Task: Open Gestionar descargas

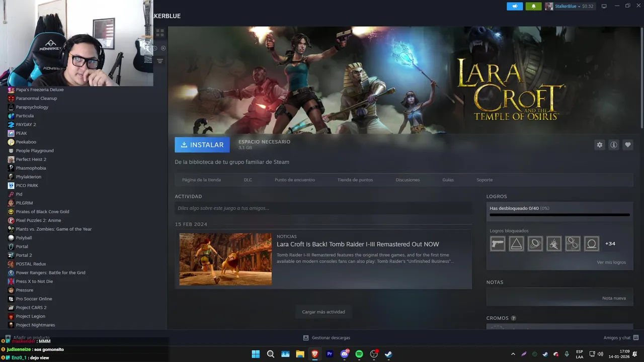Action: (x=327, y=338)
